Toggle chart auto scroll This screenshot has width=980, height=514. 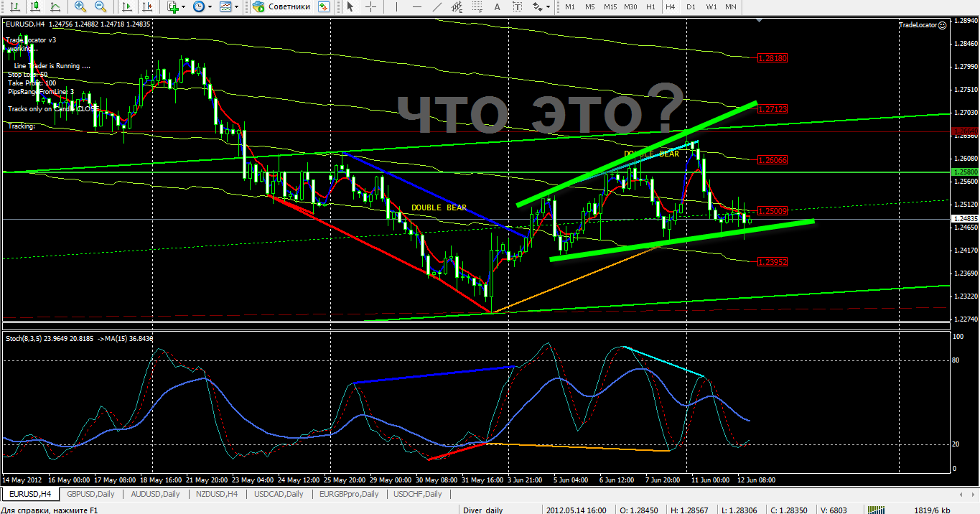click(x=126, y=6)
